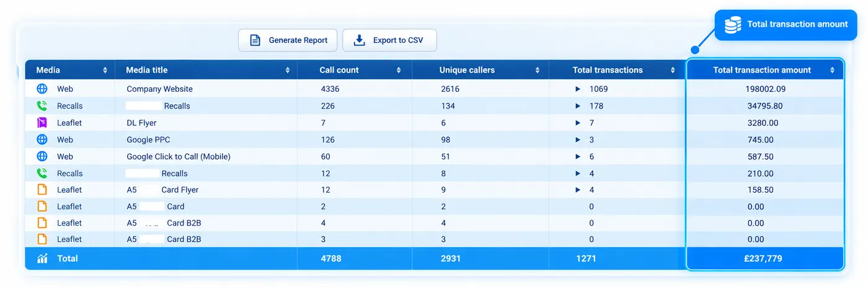The image size is (868, 289).
Task: Click leaflet icon in Card B2B row with 4 calls
Action: point(42,223)
